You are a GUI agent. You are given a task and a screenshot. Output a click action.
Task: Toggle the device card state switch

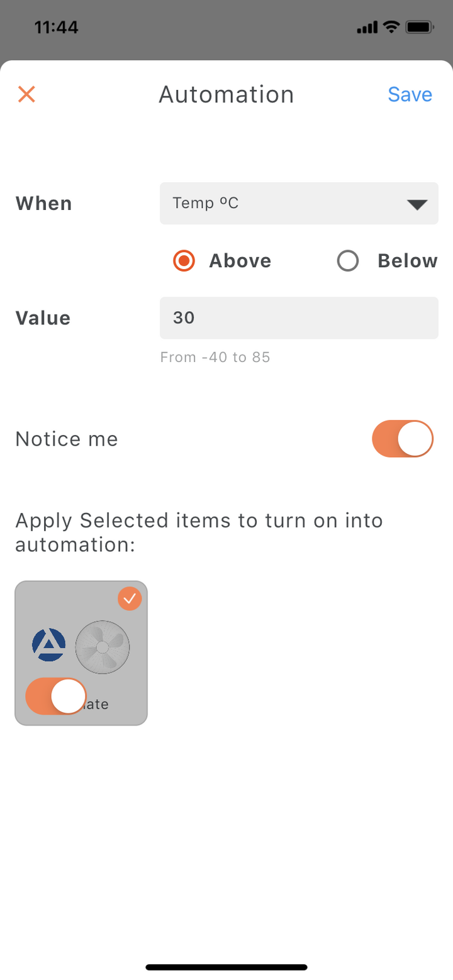point(56,696)
